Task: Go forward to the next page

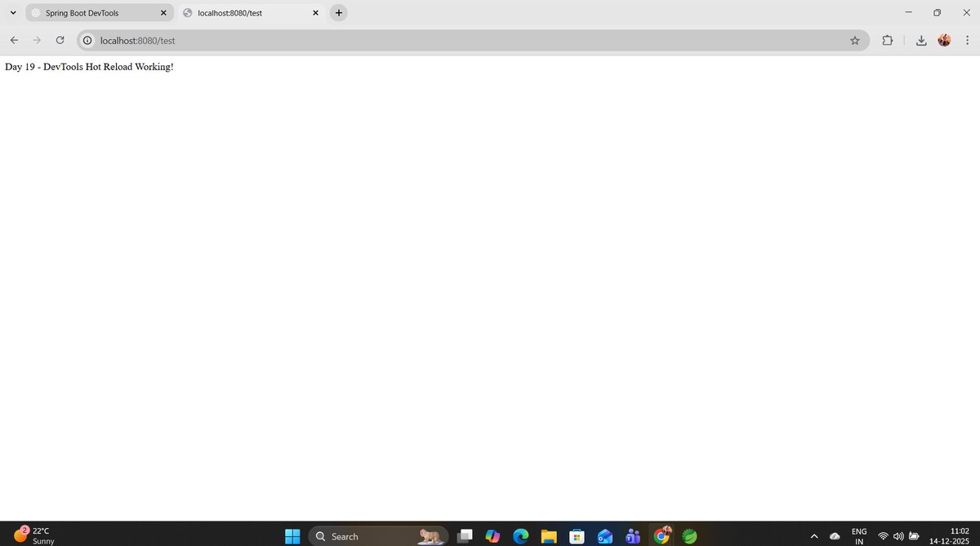Action: pyautogui.click(x=37, y=40)
